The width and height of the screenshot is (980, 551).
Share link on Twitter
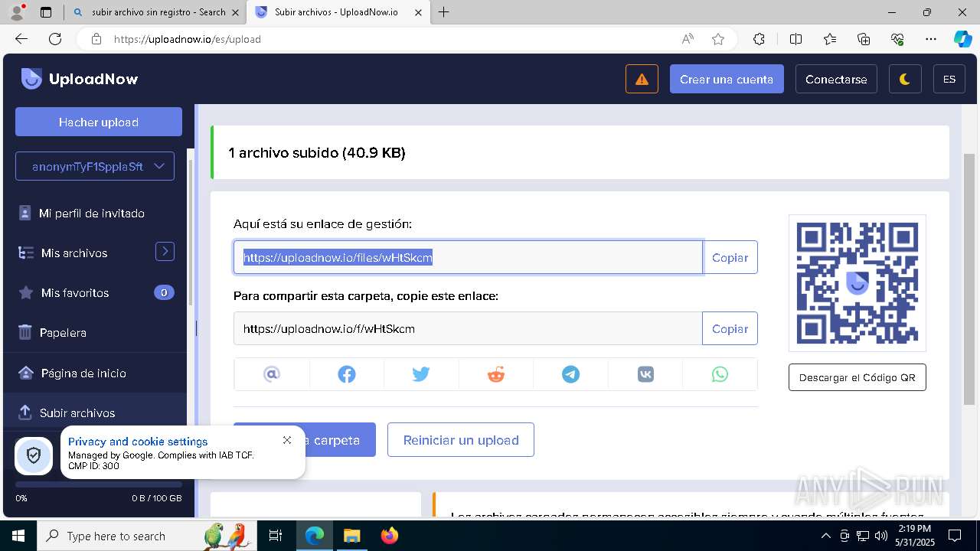(421, 374)
